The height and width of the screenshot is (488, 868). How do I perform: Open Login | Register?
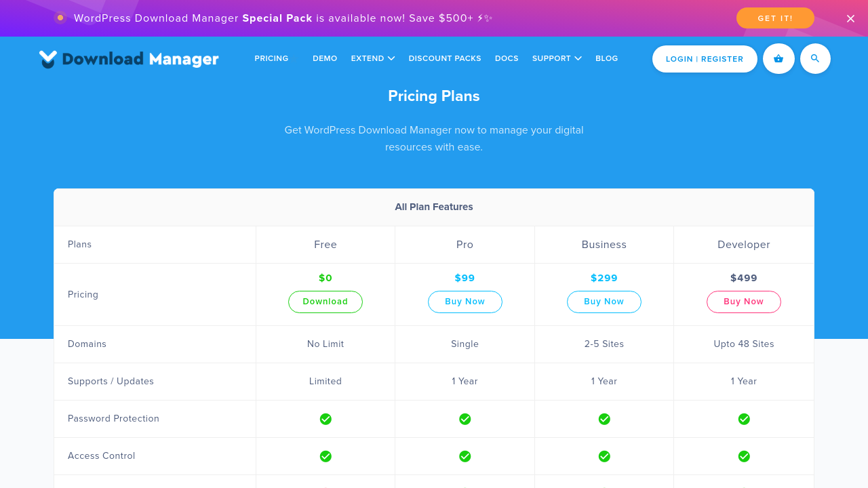705,59
